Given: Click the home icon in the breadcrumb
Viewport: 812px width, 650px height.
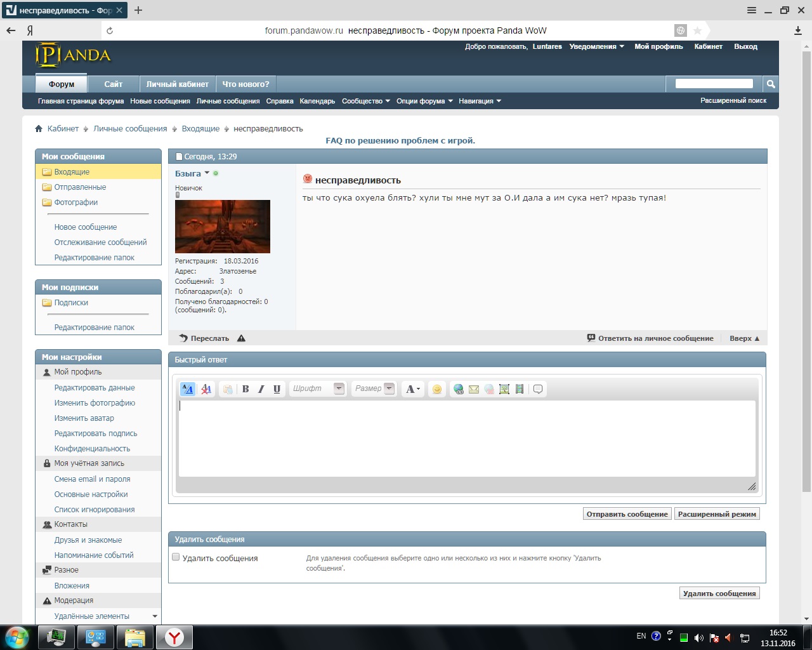Looking at the screenshot, I should pyautogui.click(x=39, y=129).
